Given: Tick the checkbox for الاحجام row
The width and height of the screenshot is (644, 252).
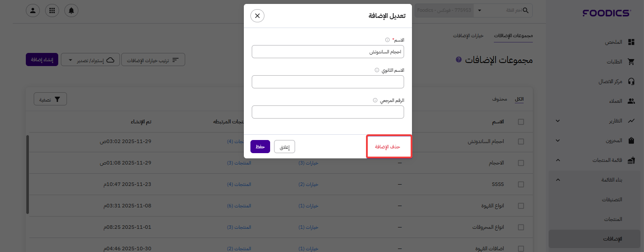Looking at the screenshot, I should 521,163.
